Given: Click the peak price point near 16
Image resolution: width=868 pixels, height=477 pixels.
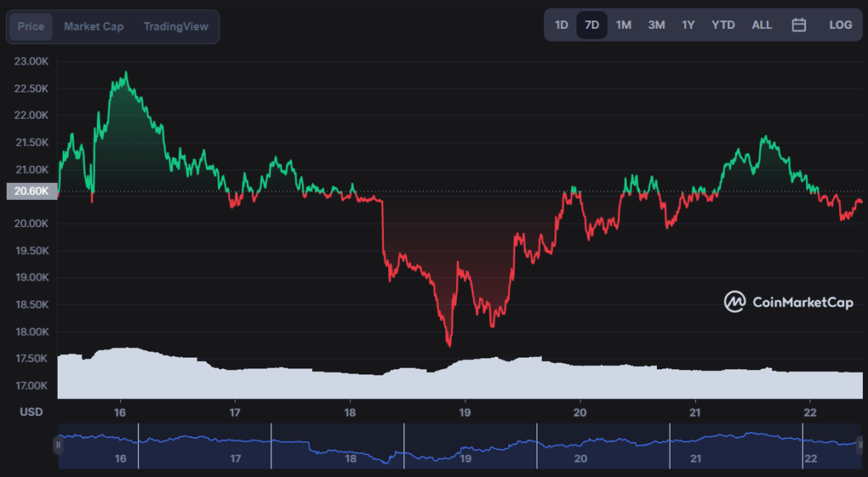Looking at the screenshot, I should point(126,73).
